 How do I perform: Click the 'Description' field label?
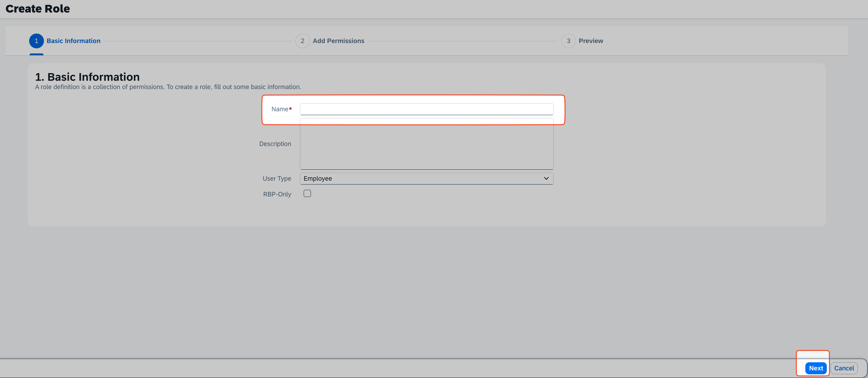[275, 144]
